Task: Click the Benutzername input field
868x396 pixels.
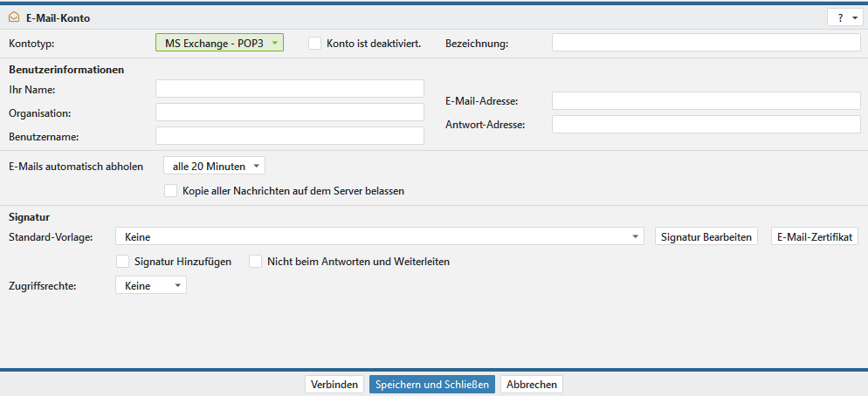Action: pyautogui.click(x=289, y=136)
